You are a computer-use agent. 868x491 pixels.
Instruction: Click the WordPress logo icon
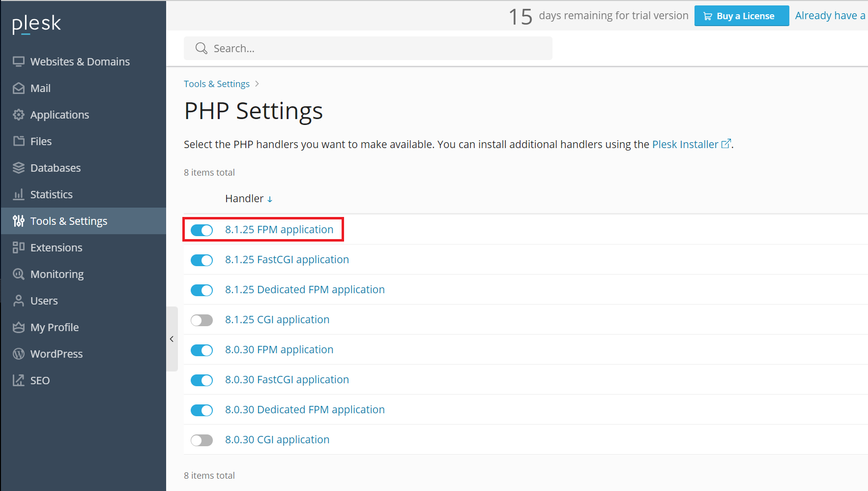[x=19, y=354]
